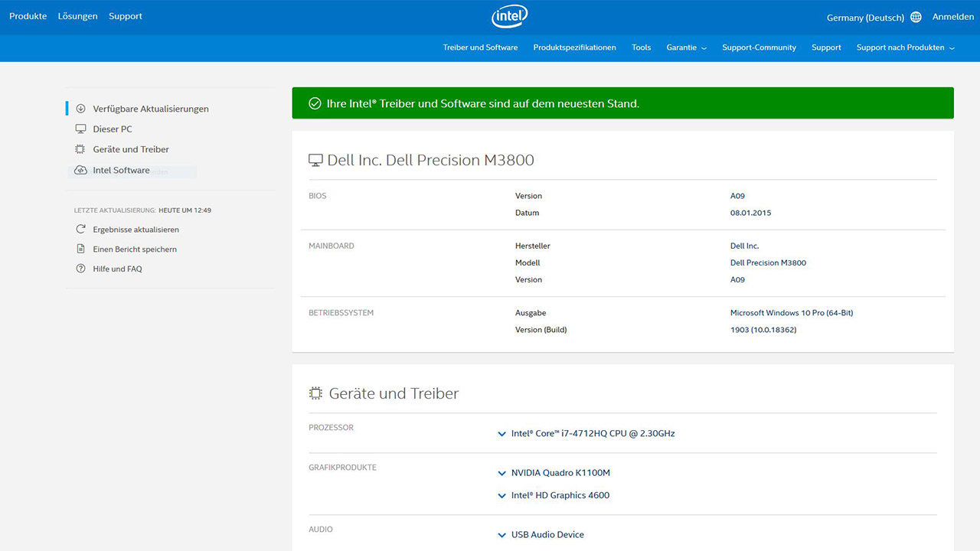This screenshot has width=980, height=551.
Task: Click the download icon for Verfügbare Aktualisierungen
Action: [x=80, y=109]
